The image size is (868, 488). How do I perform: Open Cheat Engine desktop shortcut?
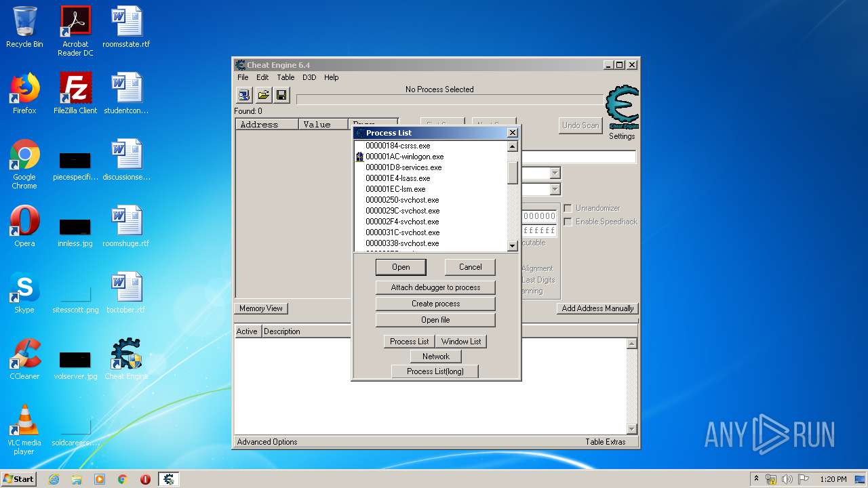pyautogui.click(x=126, y=359)
